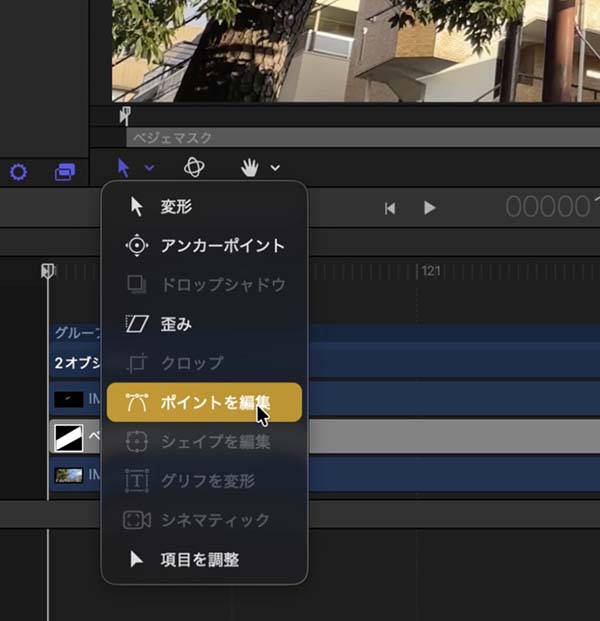Select the arrow selection tool in toolbar

coord(124,168)
